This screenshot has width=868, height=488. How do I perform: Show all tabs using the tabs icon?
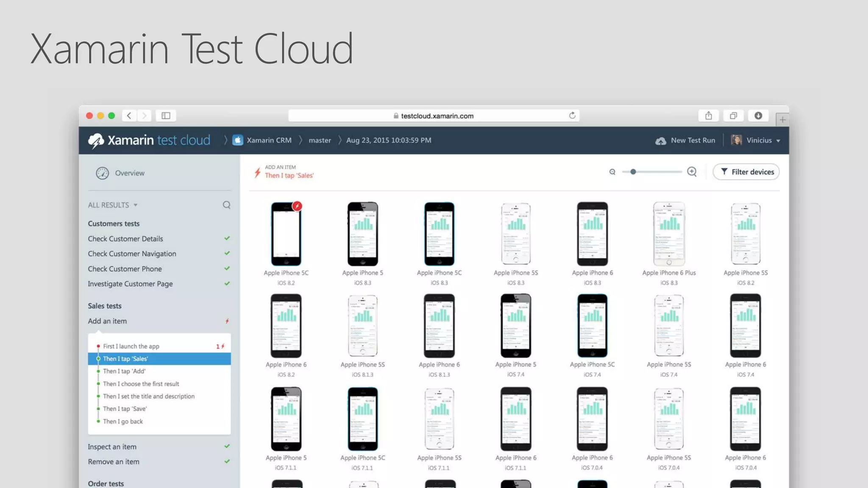tap(733, 116)
